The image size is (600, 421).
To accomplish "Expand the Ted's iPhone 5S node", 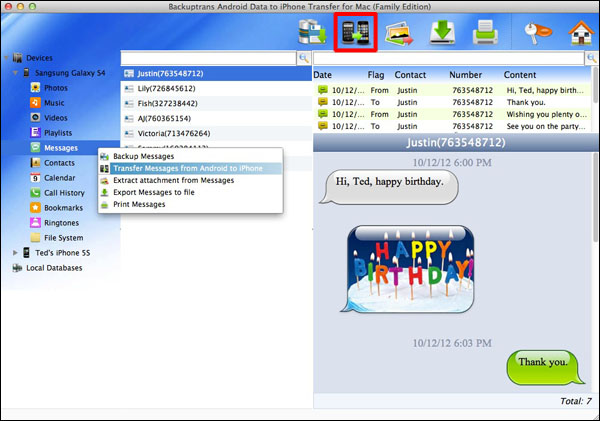I will click(15, 253).
